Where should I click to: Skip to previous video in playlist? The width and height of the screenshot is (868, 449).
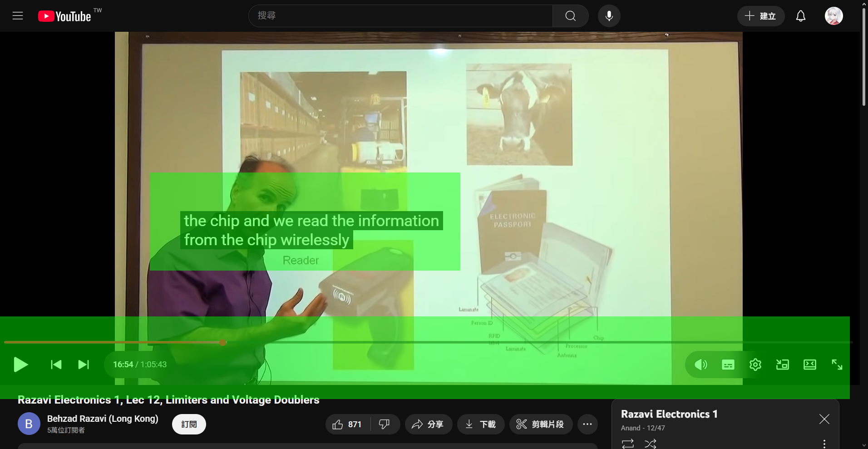pos(56,365)
